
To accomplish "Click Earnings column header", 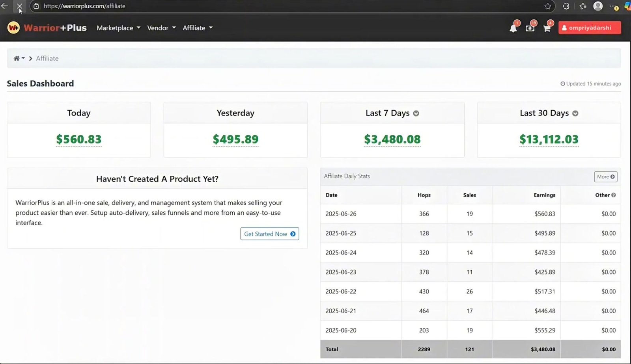I will (x=544, y=195).
